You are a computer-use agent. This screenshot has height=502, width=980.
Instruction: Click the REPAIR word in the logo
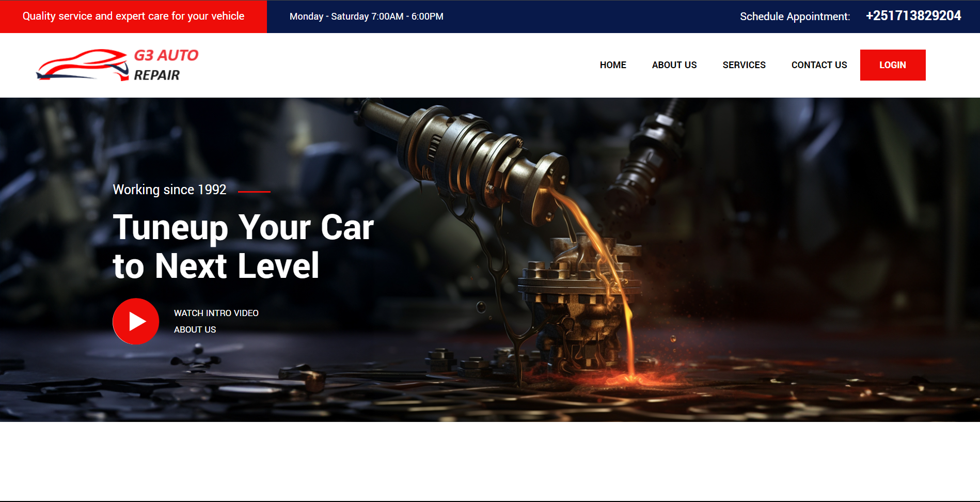coord(157,75)
